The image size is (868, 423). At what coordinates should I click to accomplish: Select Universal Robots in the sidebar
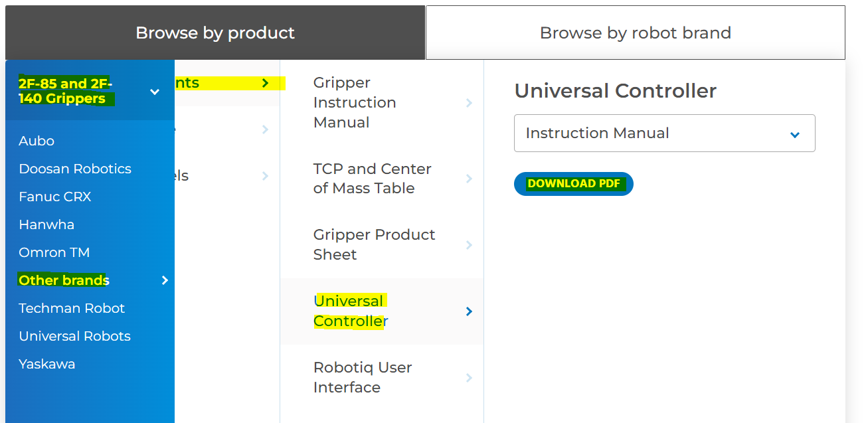coord(74,336)
